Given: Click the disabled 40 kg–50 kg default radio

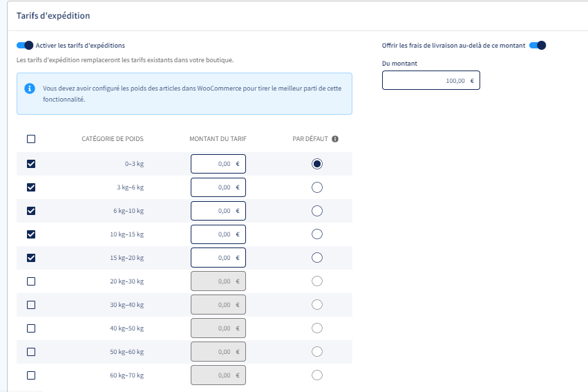Looking at the screenshot, I should pos(317,328).
